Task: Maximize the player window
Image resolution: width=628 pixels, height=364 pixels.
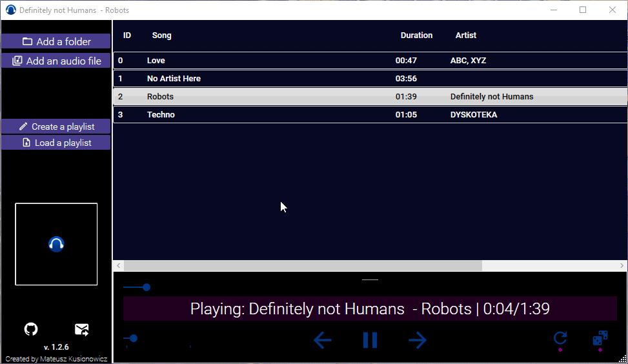Action: coord(583,10)
